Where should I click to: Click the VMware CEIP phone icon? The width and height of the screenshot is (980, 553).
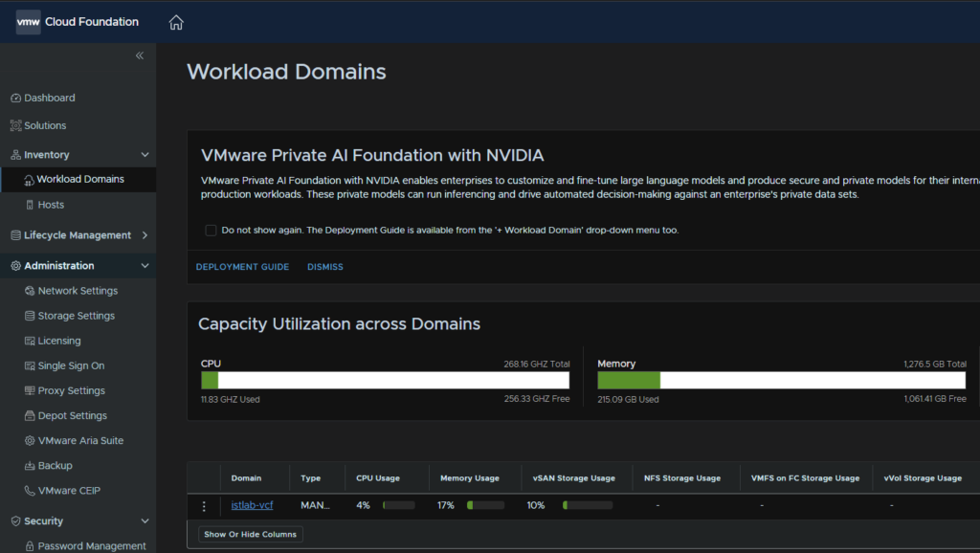click(x=30, y=491)
